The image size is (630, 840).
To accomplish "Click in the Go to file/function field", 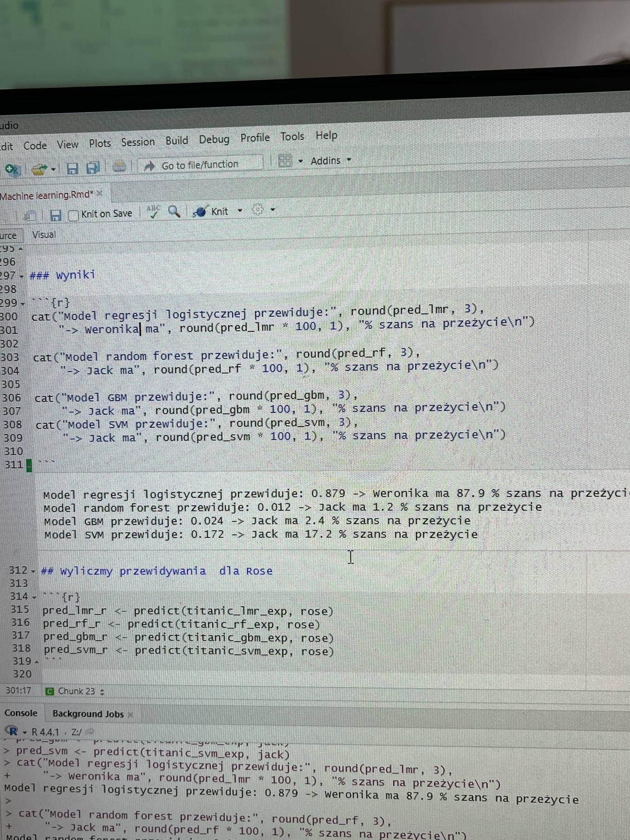I will [x=200, y=165].
